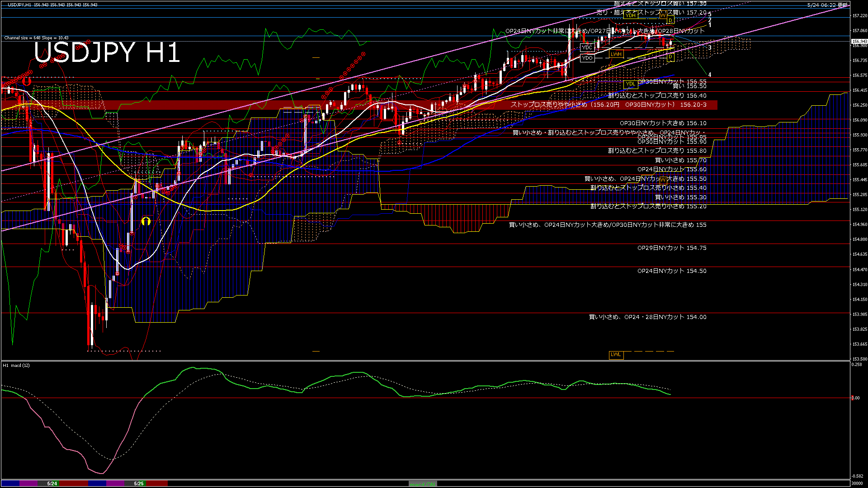Image resolution: width=868 pixels, height=488 pixels.
Task: Click the YDL level label
Action: [x=630, y=84]
